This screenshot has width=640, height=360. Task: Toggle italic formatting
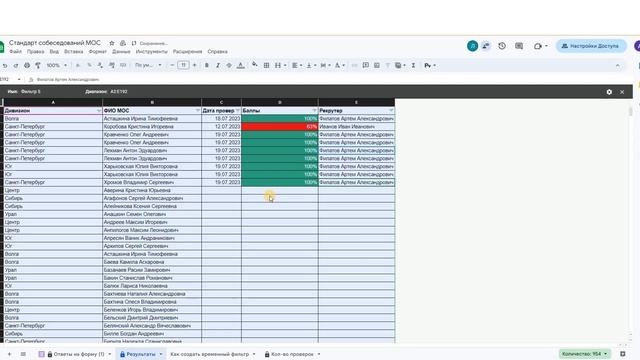[218, 65]
